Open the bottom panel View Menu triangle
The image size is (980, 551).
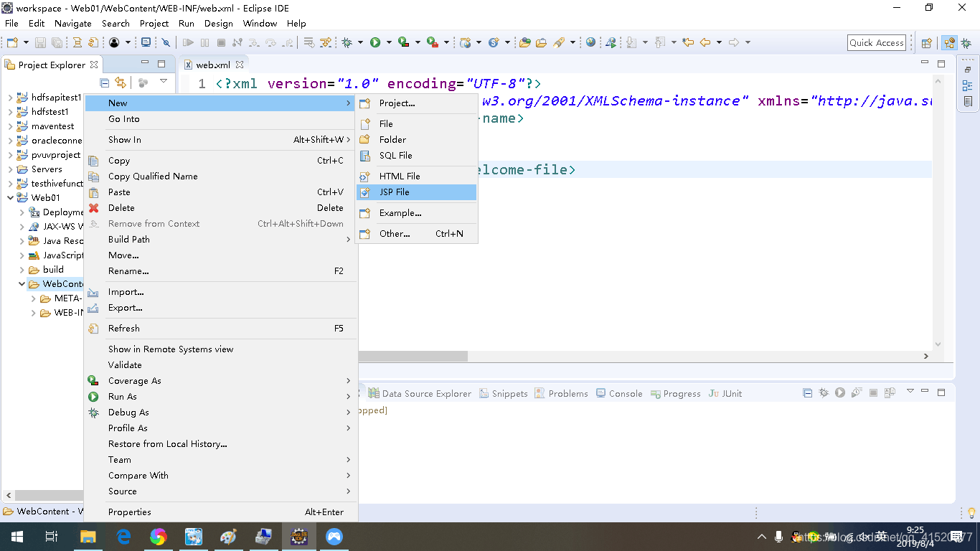pos(910,392)
